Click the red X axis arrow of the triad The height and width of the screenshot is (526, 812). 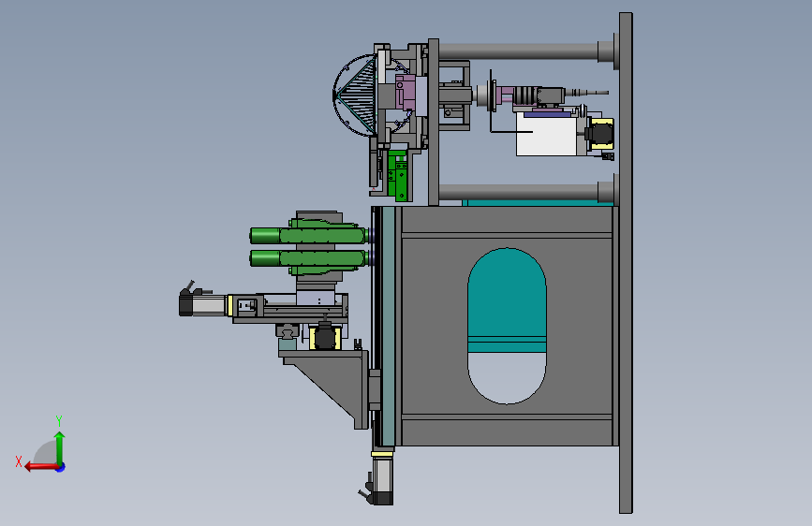pyautogui.click(x=40, y=467)
